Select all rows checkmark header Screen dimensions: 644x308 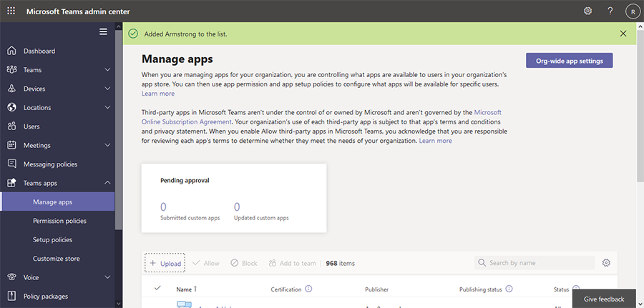157,288
